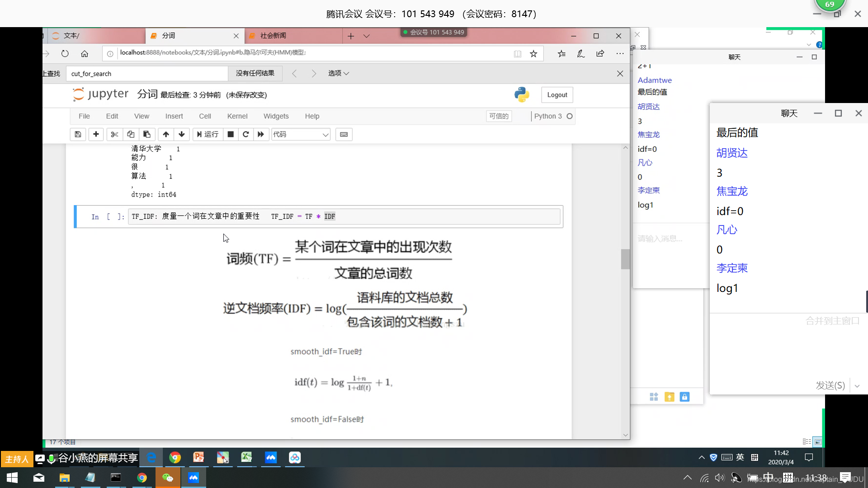
Task: Restart and run all with fast-forward icon
Action: point(261,134)
